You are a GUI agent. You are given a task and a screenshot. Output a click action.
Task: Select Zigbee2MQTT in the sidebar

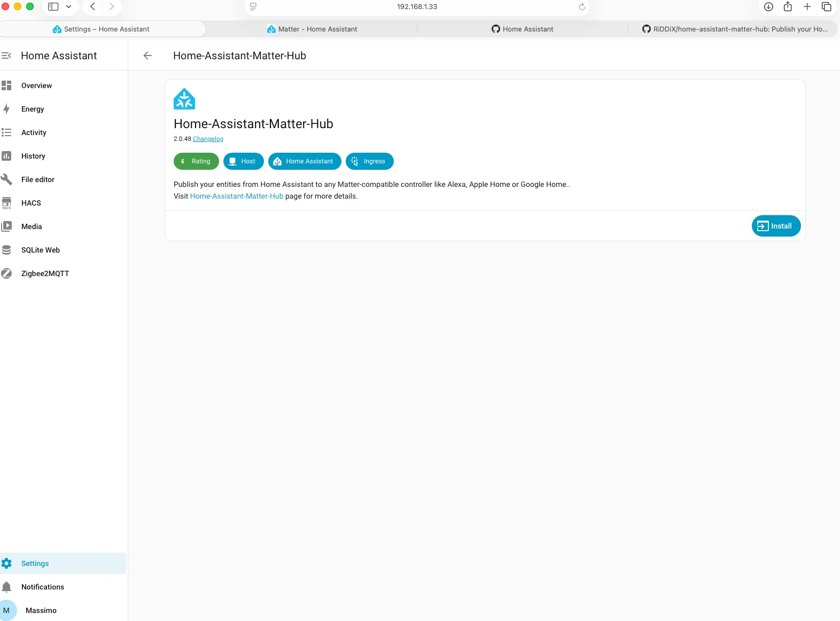tap(63, 273)
